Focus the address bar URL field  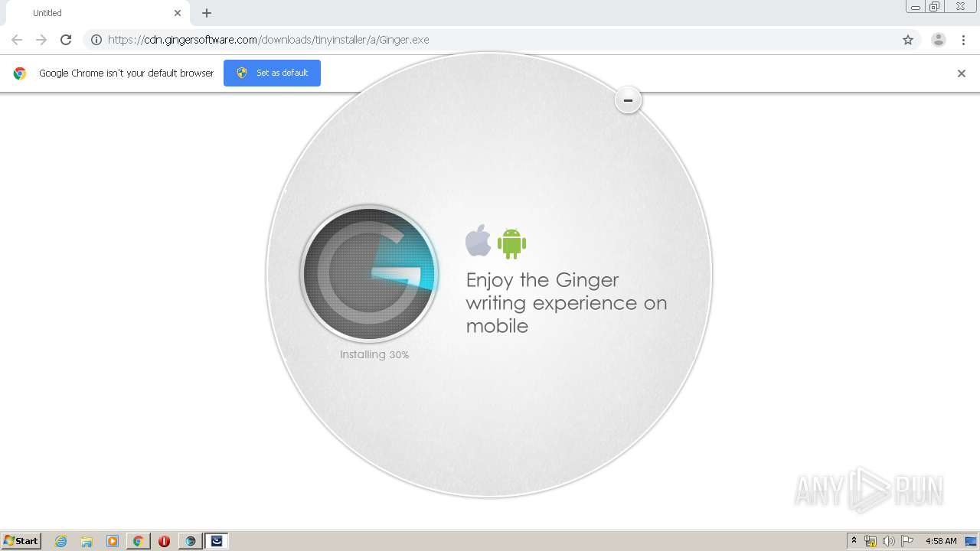pos(501,40)
